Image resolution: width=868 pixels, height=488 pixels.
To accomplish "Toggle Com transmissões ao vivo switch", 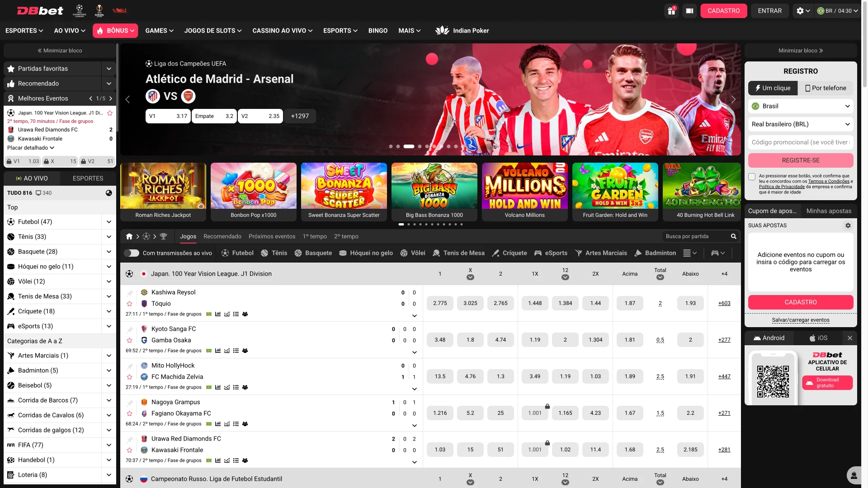I will point(132,253).
